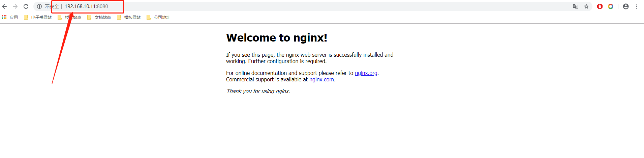Click the browser forward arrow

pos(15,6)
